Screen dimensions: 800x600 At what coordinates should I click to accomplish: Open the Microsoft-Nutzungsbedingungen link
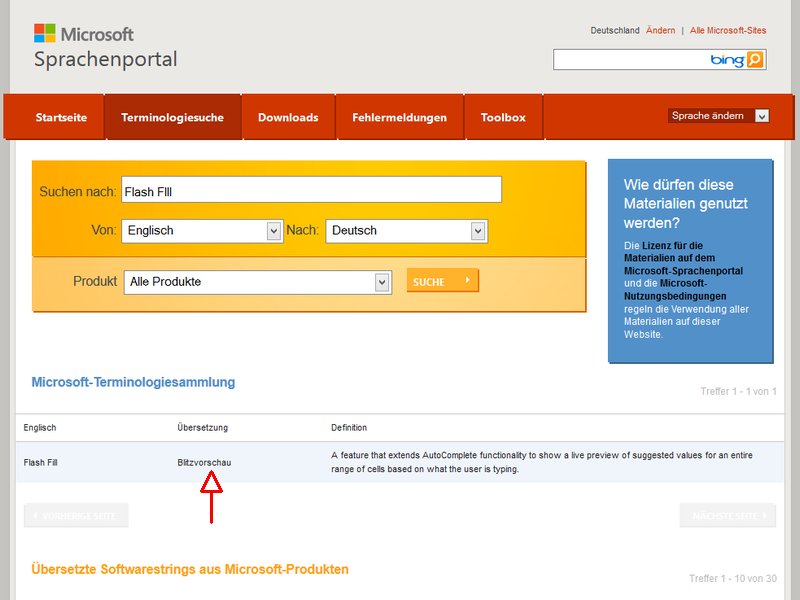[675, 290]
